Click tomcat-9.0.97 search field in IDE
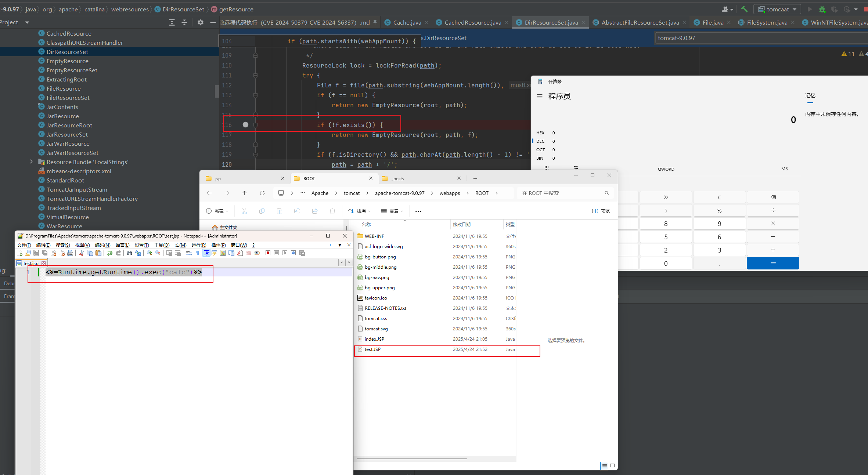868x475 pixels. pos(761,38)
